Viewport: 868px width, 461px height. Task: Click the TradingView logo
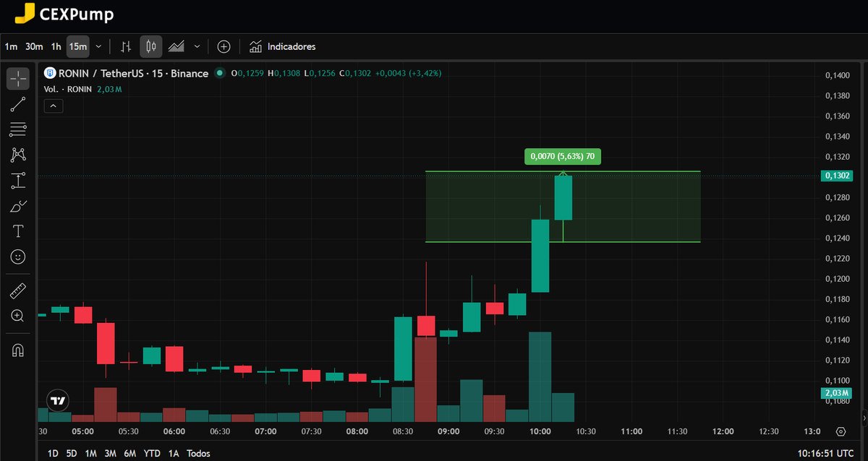click(59, 400)
